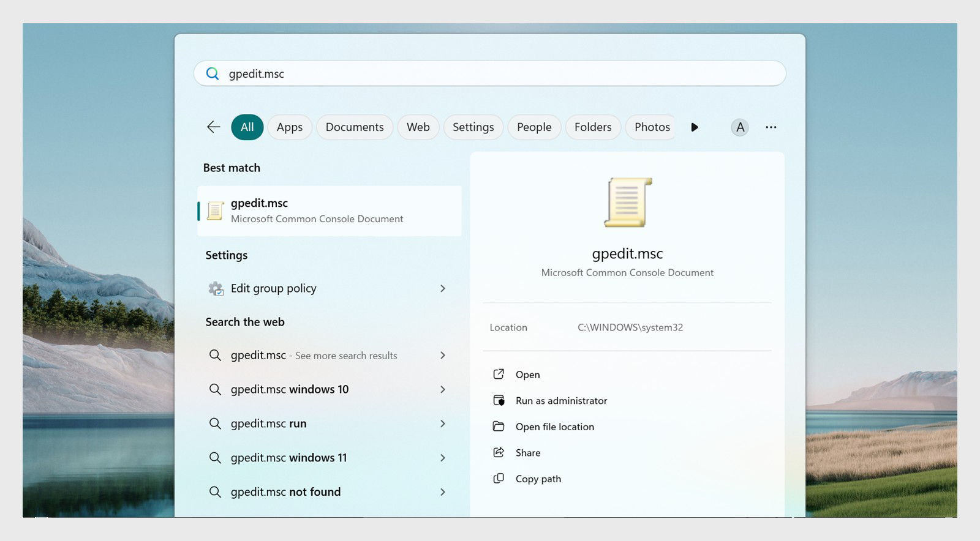Switch to the People filter tab
The width and height of the screenshot is (980, 541).
point(534,127)
